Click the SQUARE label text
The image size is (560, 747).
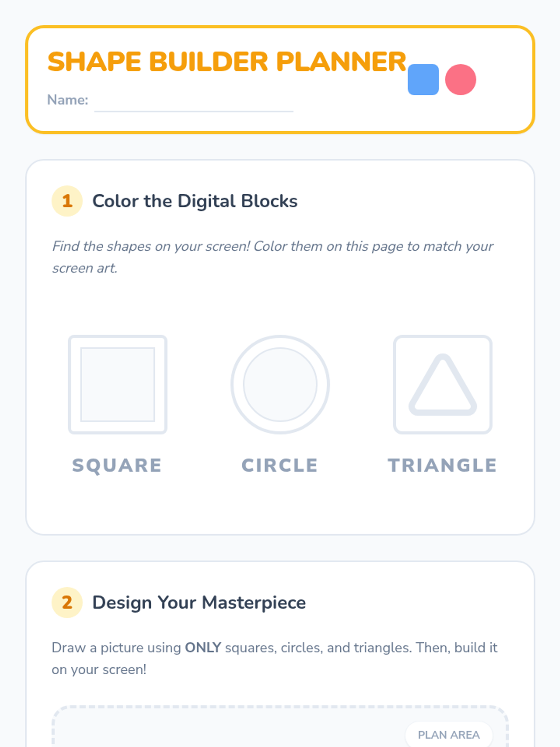[117, 465]
